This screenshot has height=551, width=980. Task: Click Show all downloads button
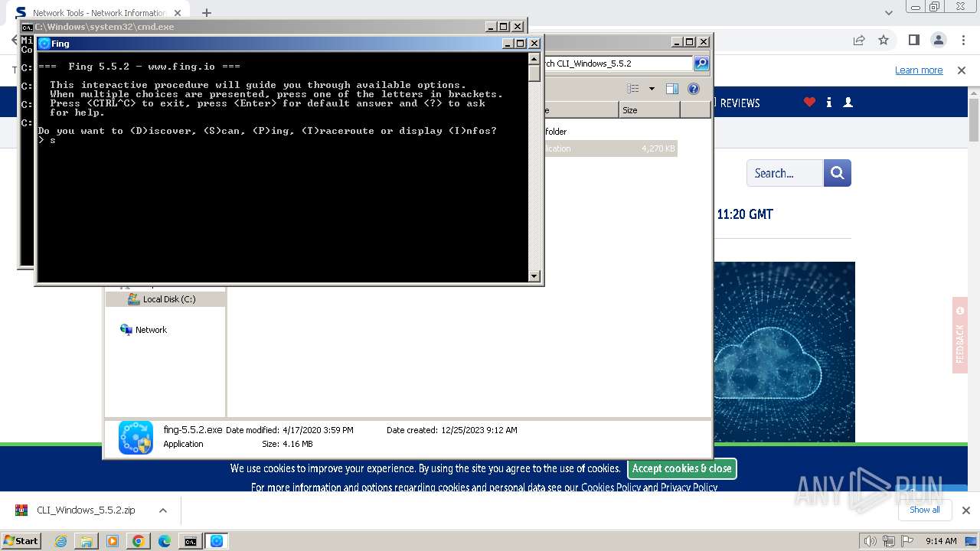(924, 510)
